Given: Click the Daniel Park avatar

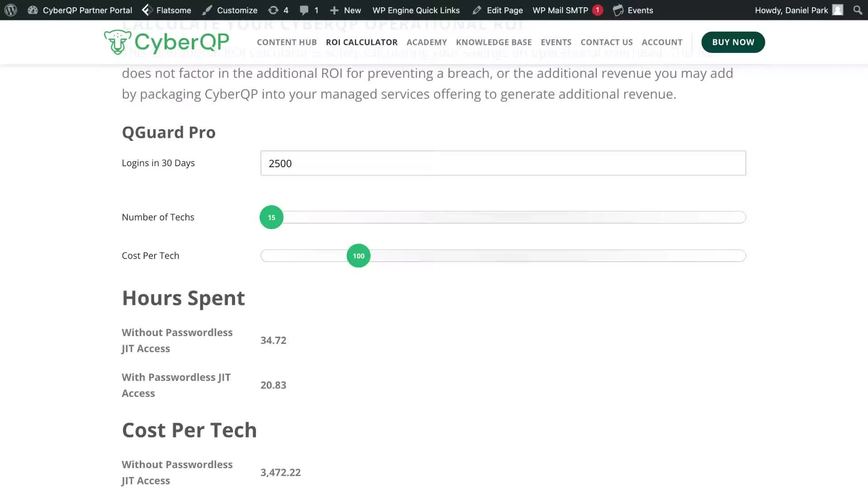Looking at the screenshot, I should [x=838, y=10].
